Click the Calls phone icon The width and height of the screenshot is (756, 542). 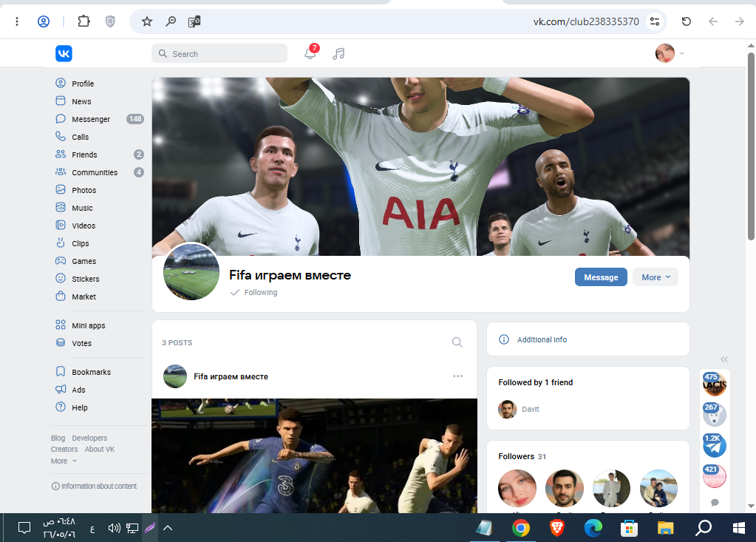click(x=61, y=137)
